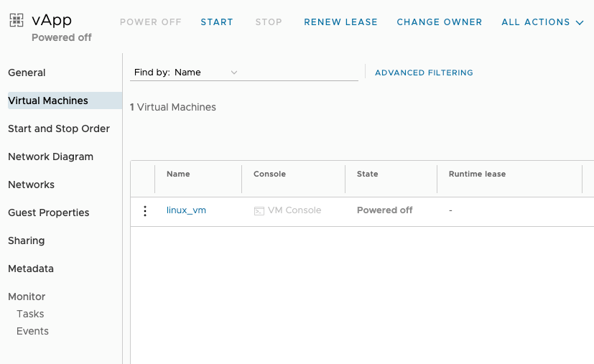Click the Start button

tap(217, 22)
